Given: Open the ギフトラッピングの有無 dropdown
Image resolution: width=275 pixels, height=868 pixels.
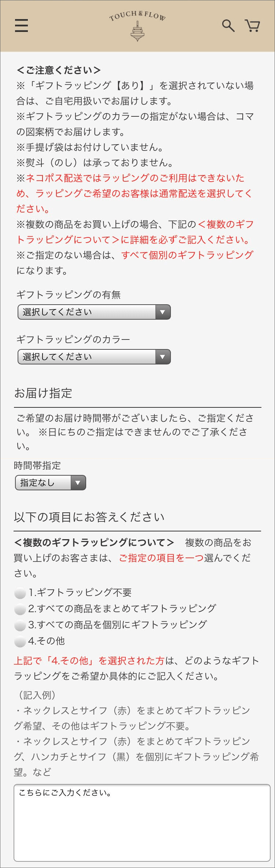Looking at the screenshot, I should coord(94,312).
